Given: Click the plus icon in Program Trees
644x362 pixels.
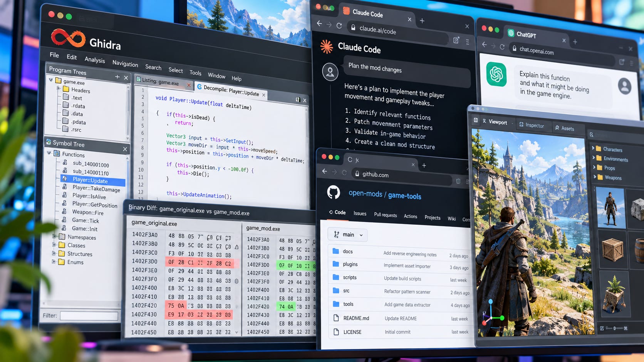Looking at the screenshot, I should click(117, 77).
